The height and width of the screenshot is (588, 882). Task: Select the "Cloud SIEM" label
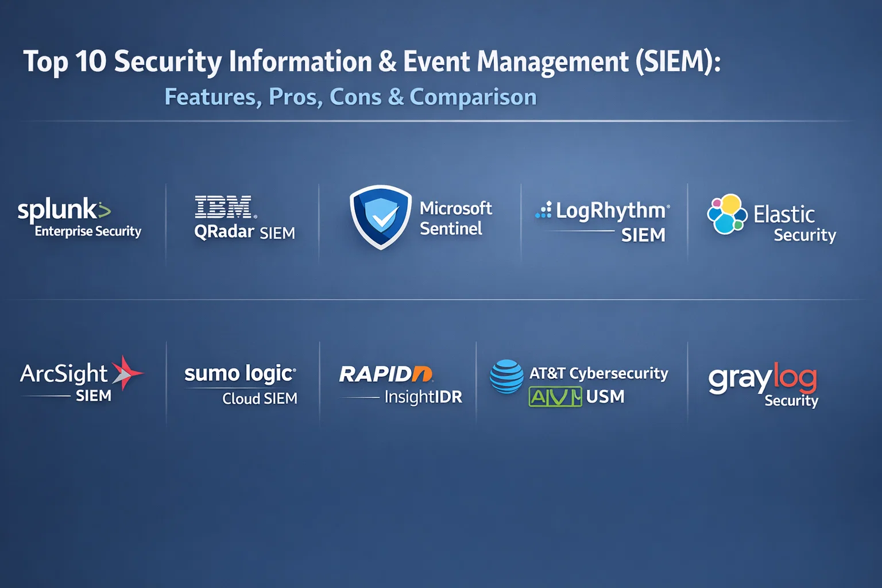click(x=260, y=399)
